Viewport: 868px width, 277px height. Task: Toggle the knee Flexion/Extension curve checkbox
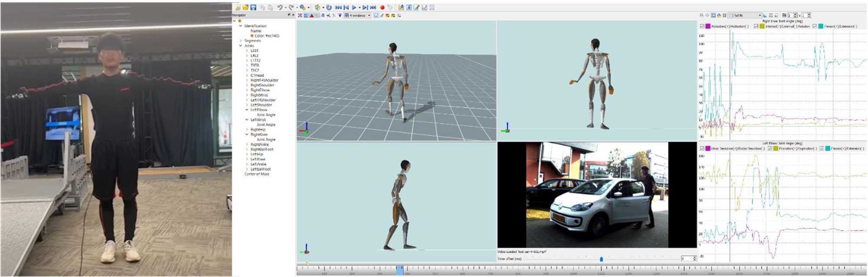click(x=815, y=26)
